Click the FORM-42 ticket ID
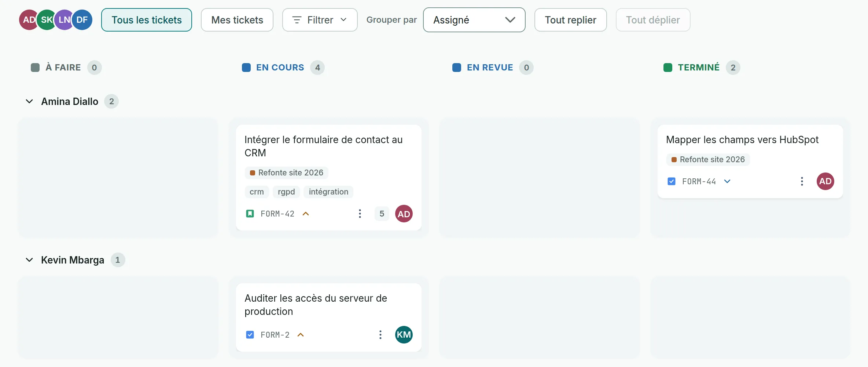 click(277, 214)
